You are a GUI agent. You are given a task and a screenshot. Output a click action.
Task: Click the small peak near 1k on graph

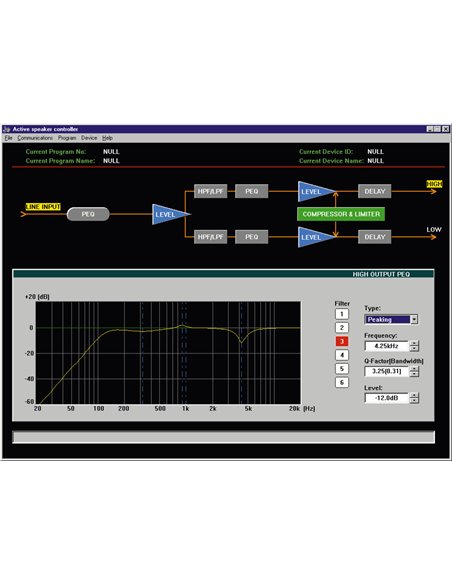[182, 326]
